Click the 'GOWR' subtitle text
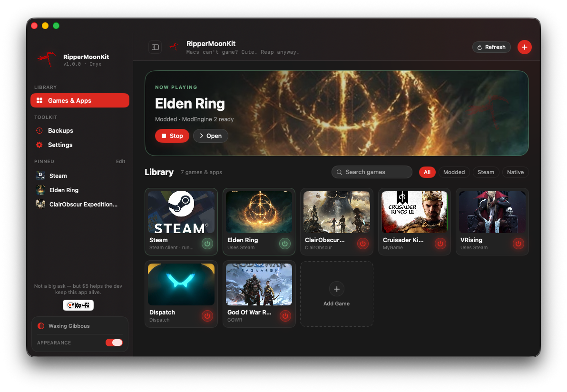This screenshot has height=392, width=567. [235, 320]
